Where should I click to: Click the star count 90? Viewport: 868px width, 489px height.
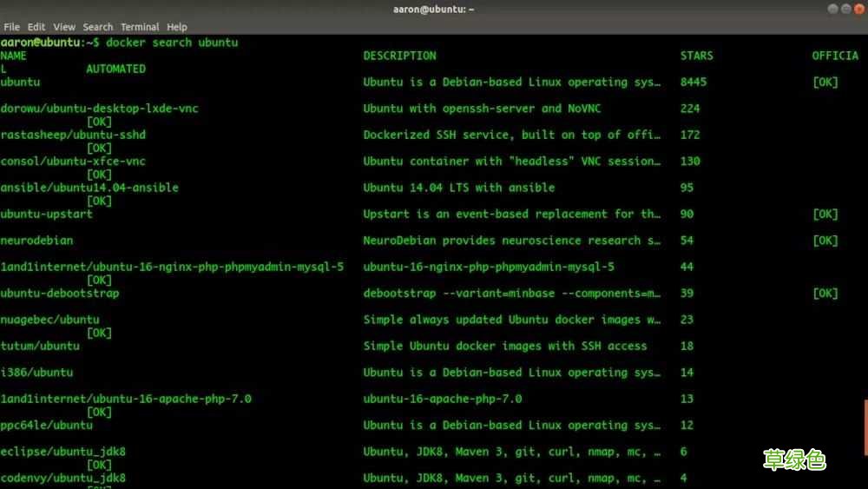687,215
